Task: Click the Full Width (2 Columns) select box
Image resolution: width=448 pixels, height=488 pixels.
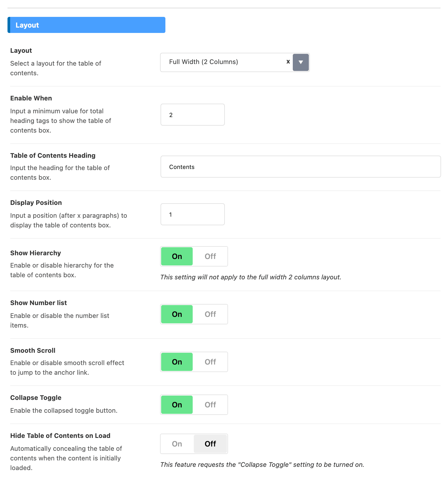Action: pyautogui.click(x=235, y=62)
